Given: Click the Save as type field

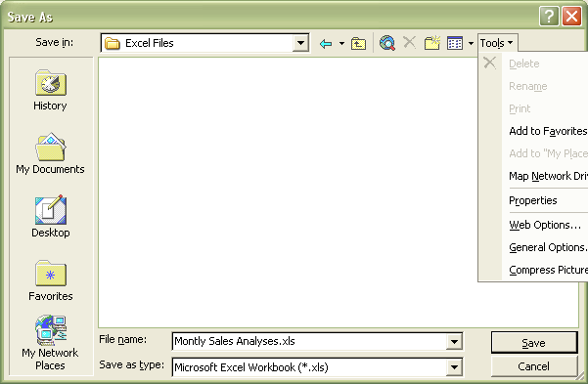Looking at the screenshot, I should 309,367.
